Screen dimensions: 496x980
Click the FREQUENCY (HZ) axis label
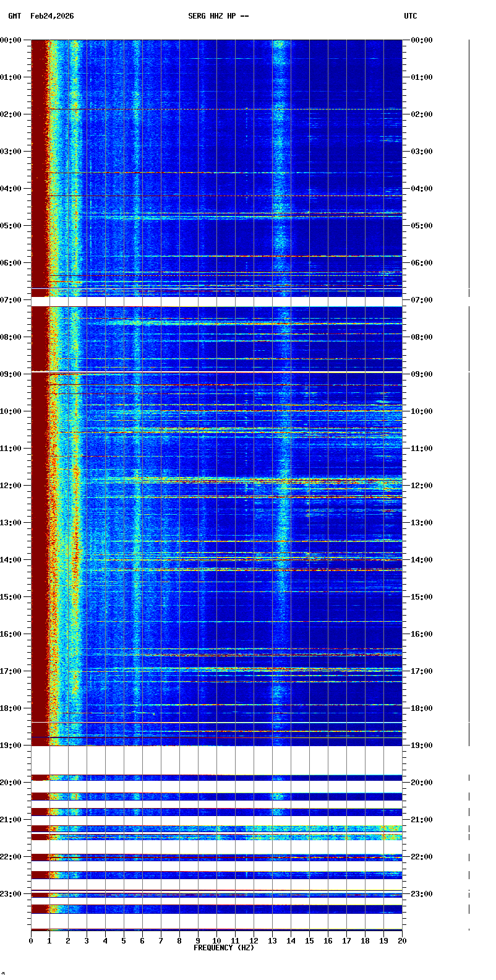coord(224,948)
